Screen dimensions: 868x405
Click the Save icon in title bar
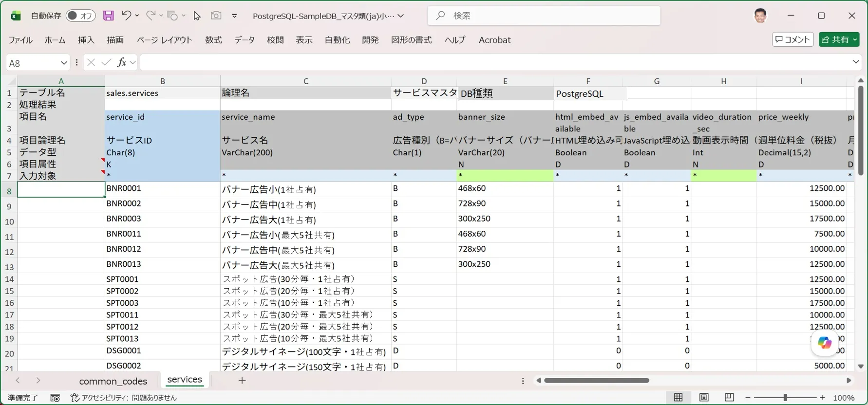[x=108, y=16]
